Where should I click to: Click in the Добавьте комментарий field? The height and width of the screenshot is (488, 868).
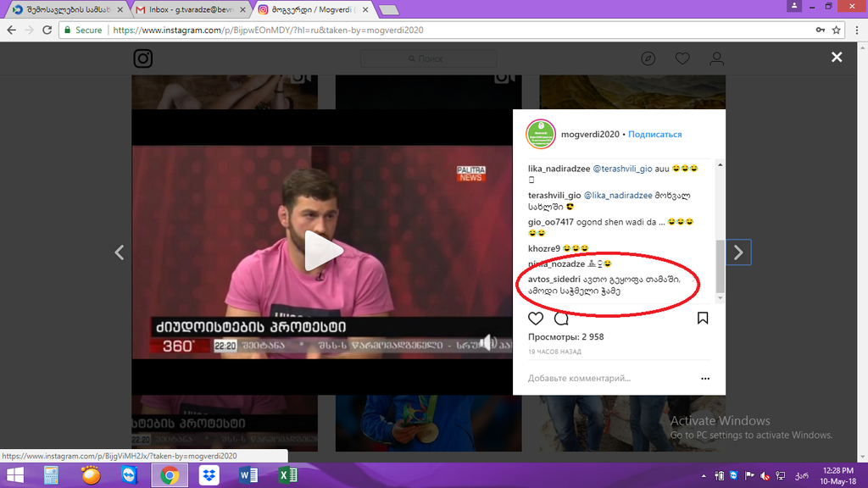[609, 379]
